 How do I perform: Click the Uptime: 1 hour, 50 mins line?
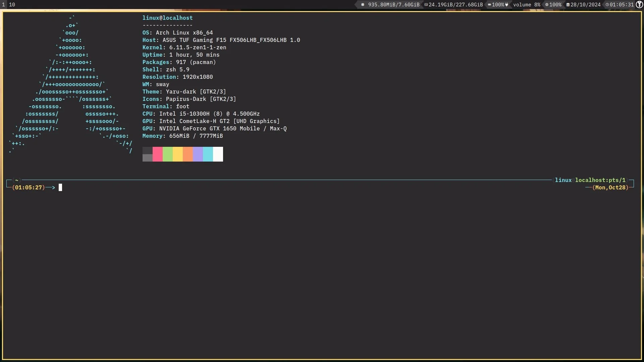(x=181, y=55)
